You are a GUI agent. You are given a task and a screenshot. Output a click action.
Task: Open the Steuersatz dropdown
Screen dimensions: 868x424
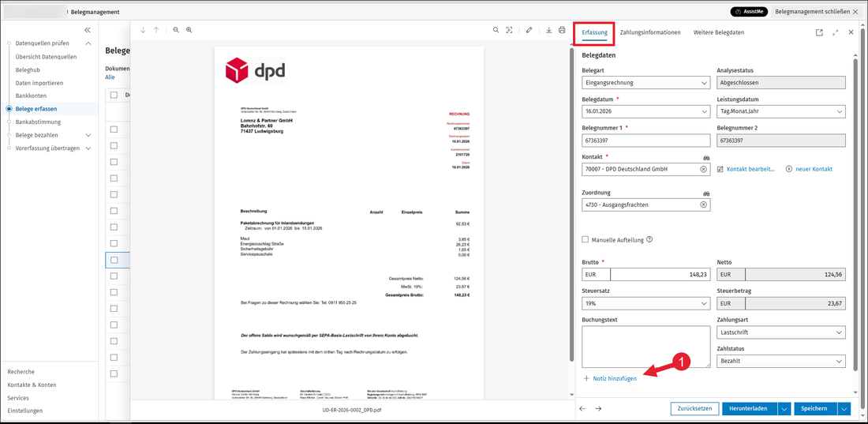[704, 304]
